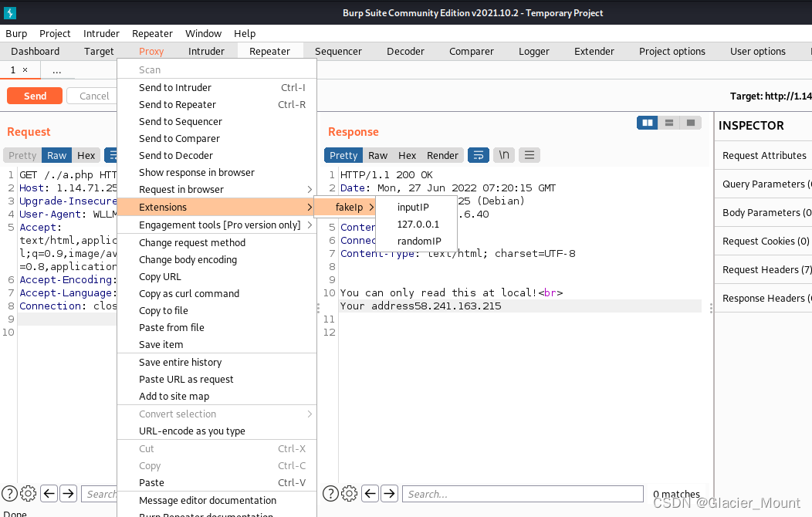
Task: Expand the Query Parameters inspector section
Action: 763,184
